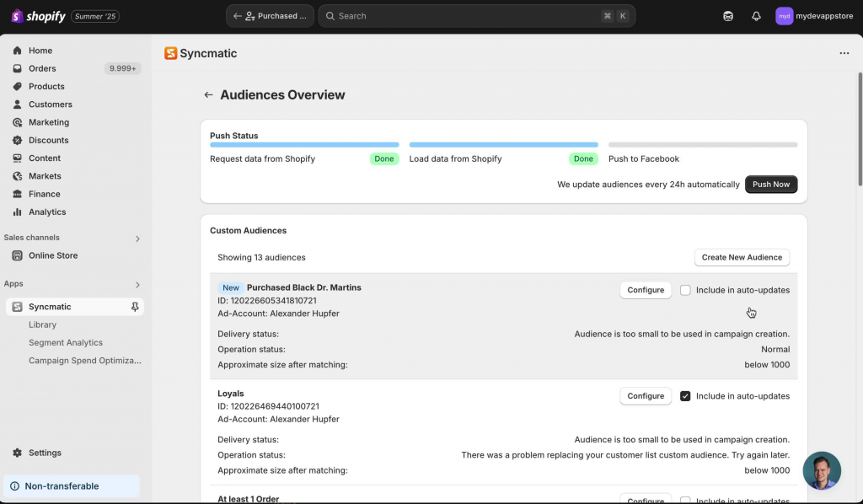This screenshot has height=504, width=863.
Task: Expand the Sales channels section chevron
Action: (137, 239)
